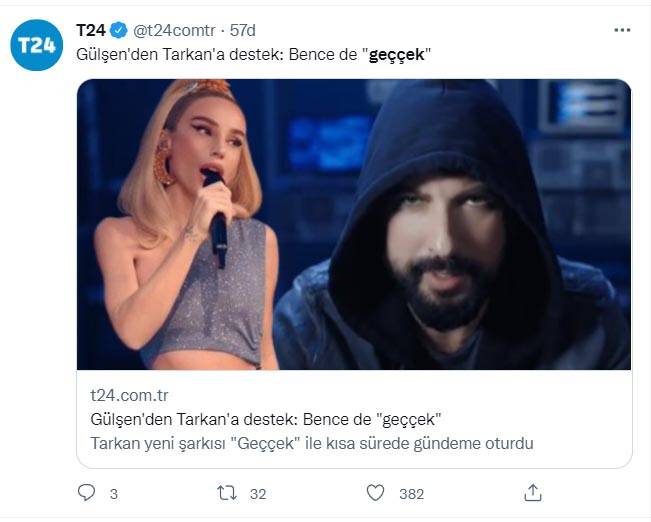Open the T24 profile avatar
This screenshot has width=651, height=522.
point(37,46)
